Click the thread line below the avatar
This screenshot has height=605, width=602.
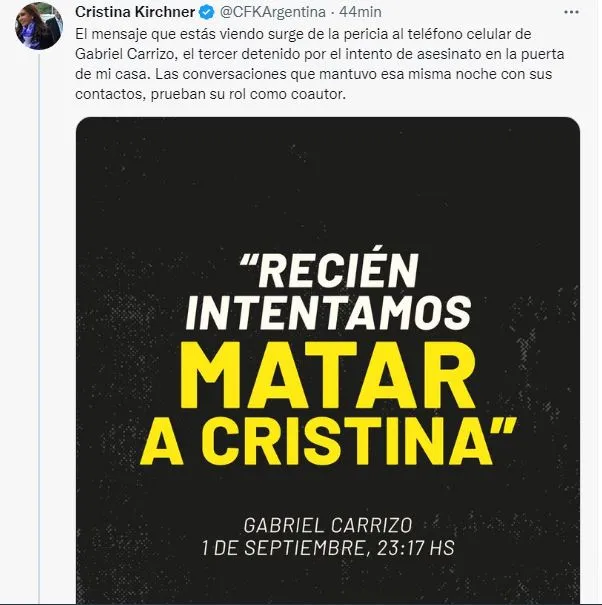tap(39, 328)
